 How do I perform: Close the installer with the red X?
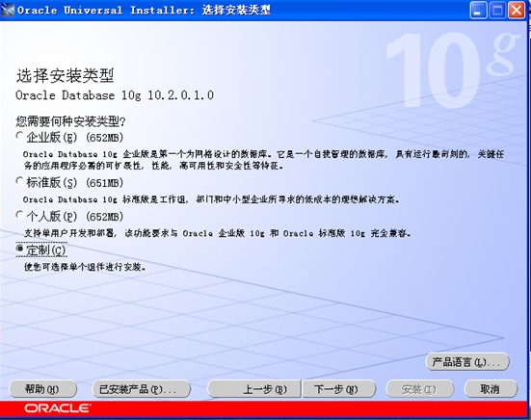click(x=517, y=11)
